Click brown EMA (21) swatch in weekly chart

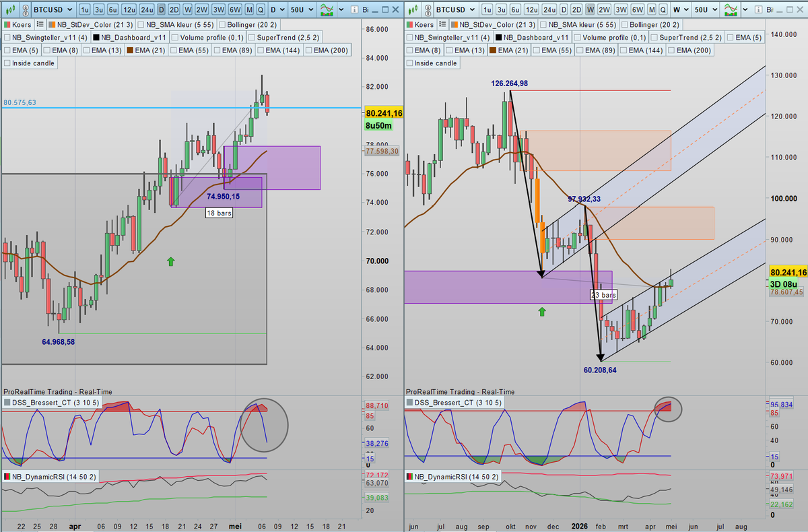[493, 51]
